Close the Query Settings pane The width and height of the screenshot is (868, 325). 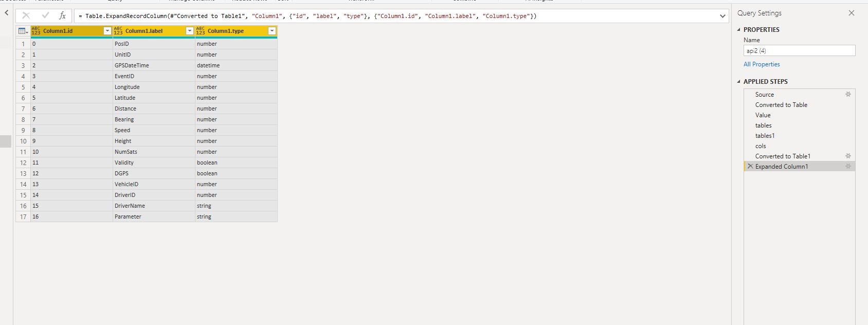(x=852, y=13)
